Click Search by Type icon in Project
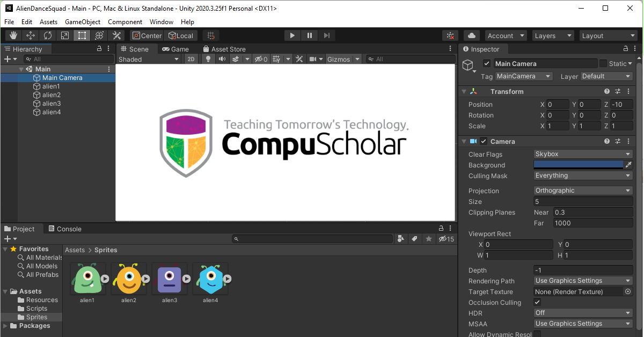Screen dimensions: 644x337 click(x=401, y=239)
